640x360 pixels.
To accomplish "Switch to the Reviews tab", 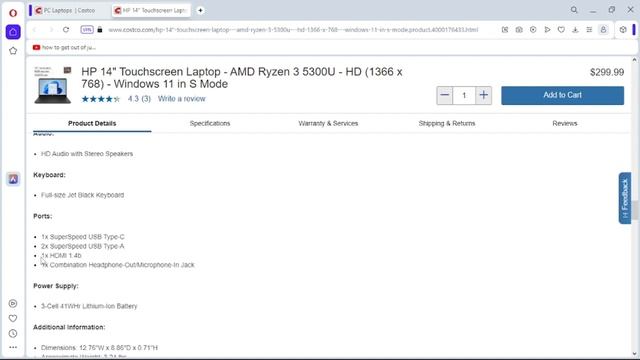I will [x=565, y=123].
